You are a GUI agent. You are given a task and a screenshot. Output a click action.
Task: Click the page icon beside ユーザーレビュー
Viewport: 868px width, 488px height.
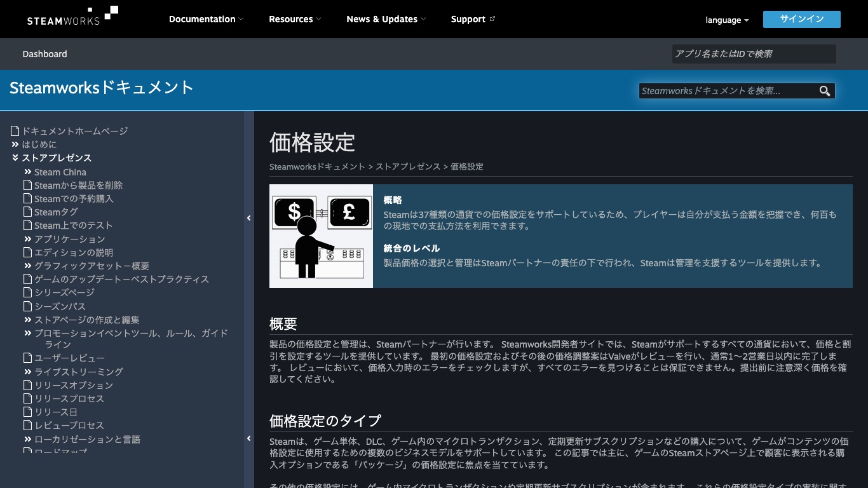pyautogui.click(x=27, y=358)
